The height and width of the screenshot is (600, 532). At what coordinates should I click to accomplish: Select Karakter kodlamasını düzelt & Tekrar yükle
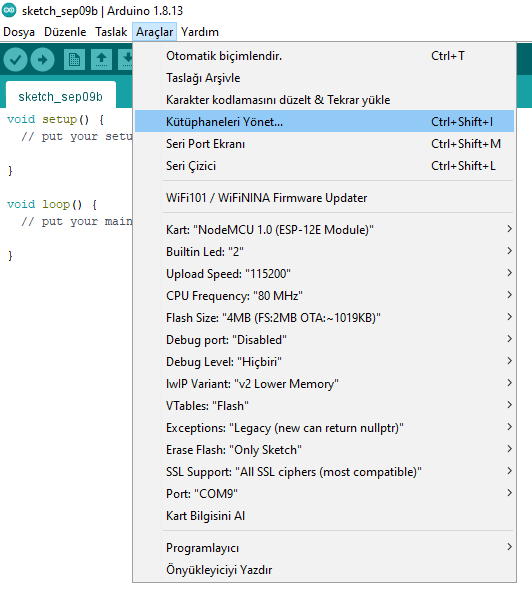324,100
